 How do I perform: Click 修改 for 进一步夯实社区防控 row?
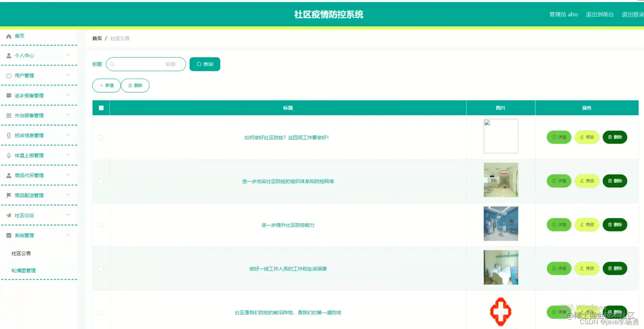coord(587,181)
